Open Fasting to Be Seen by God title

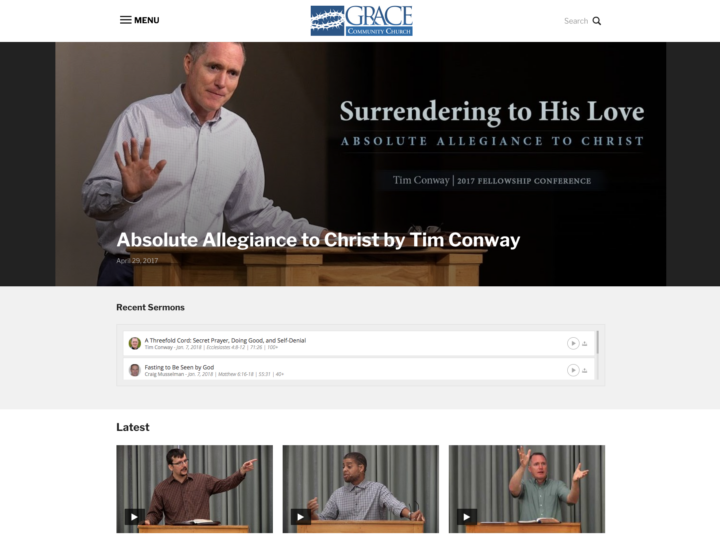179,367
